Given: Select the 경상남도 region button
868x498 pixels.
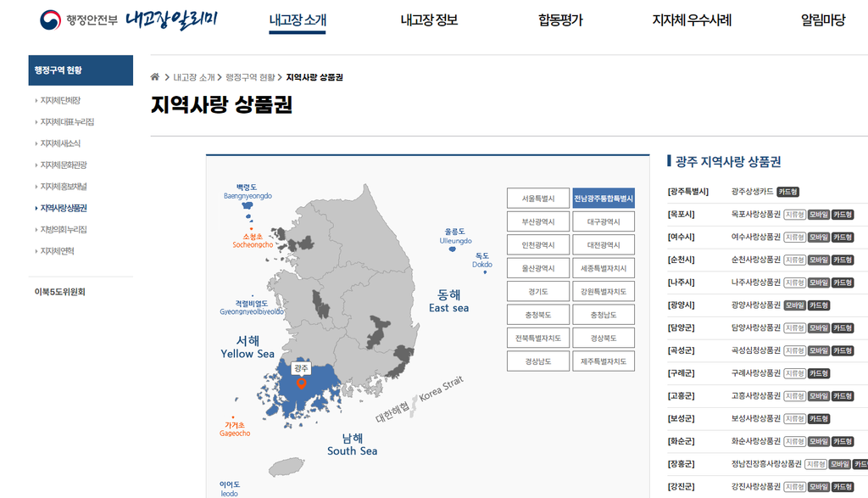Looking at the screenshot, I should pyautogui.click(x=538, y=361).
